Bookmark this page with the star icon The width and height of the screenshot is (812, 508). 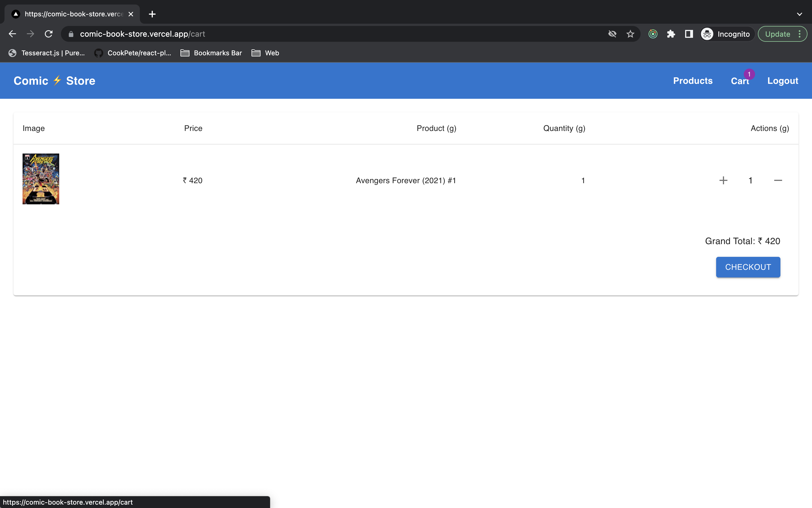(630, 34)
